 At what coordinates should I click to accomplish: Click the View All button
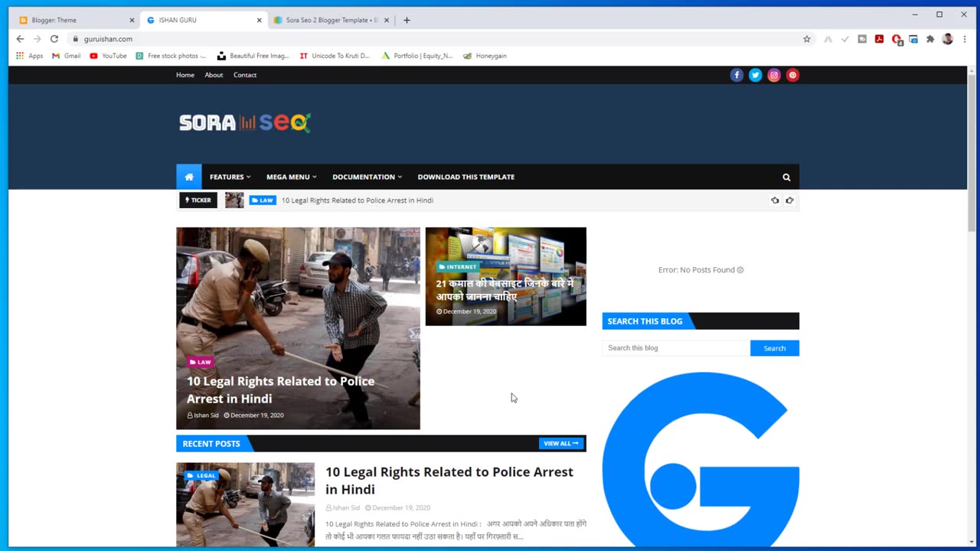[x=561, y=444]
